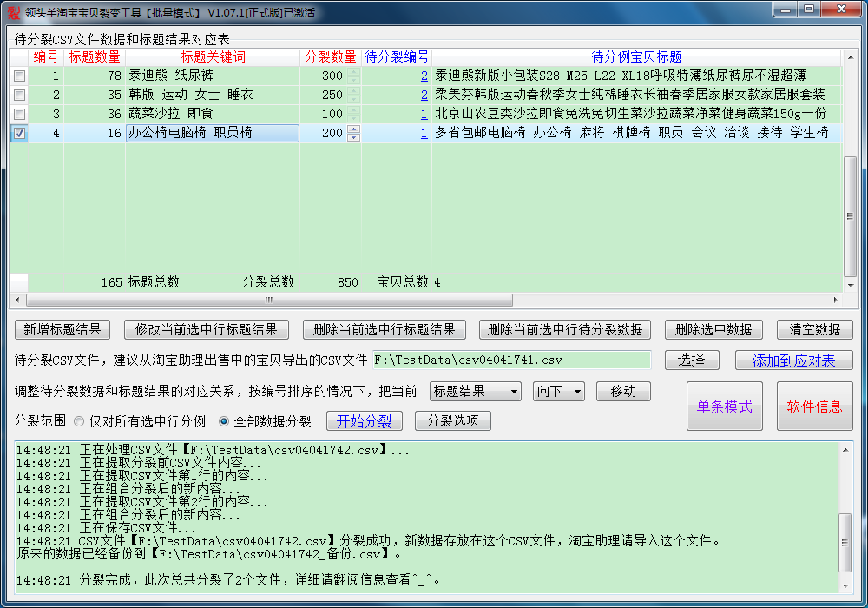Click the 新增标题结果 button
Screen dimensions: 868x608
[62, 330]
